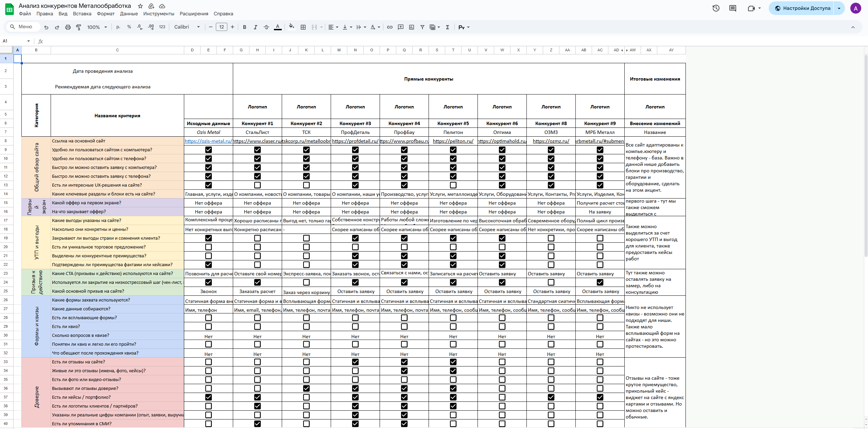Screen dimensions: 868x429
Task: Toggle ТСК low-stress step checkbox
Action: pos(306,282)
